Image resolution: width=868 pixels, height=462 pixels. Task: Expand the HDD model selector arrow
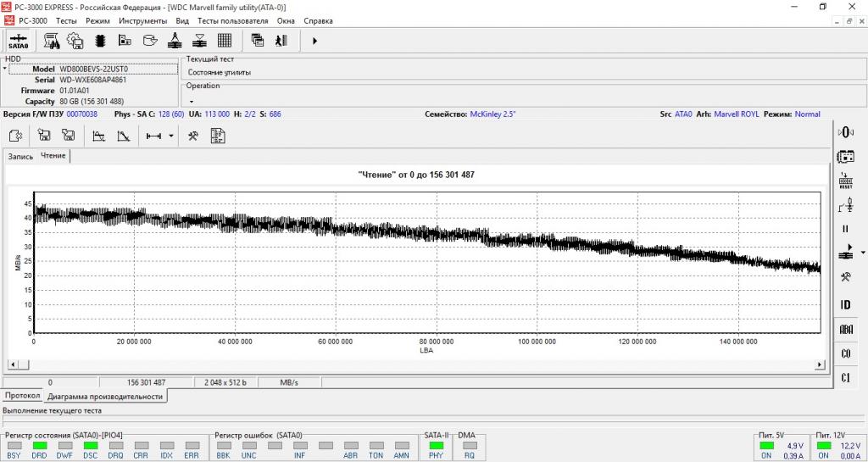coord(5,69)
